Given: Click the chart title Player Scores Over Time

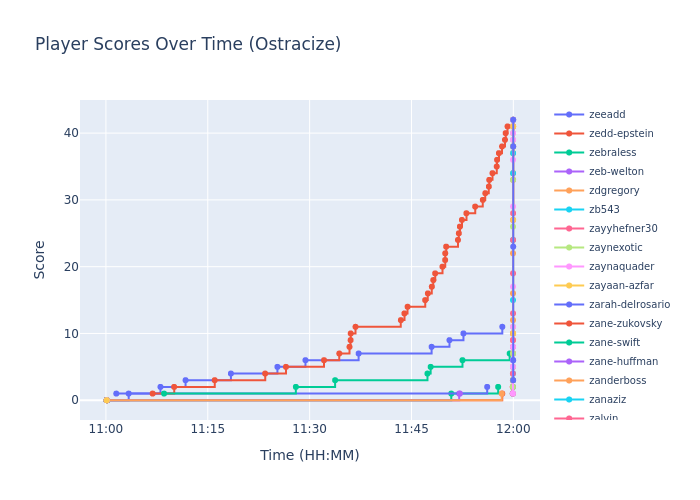Looking at the screenshot, I should click(x=188, y=45).
